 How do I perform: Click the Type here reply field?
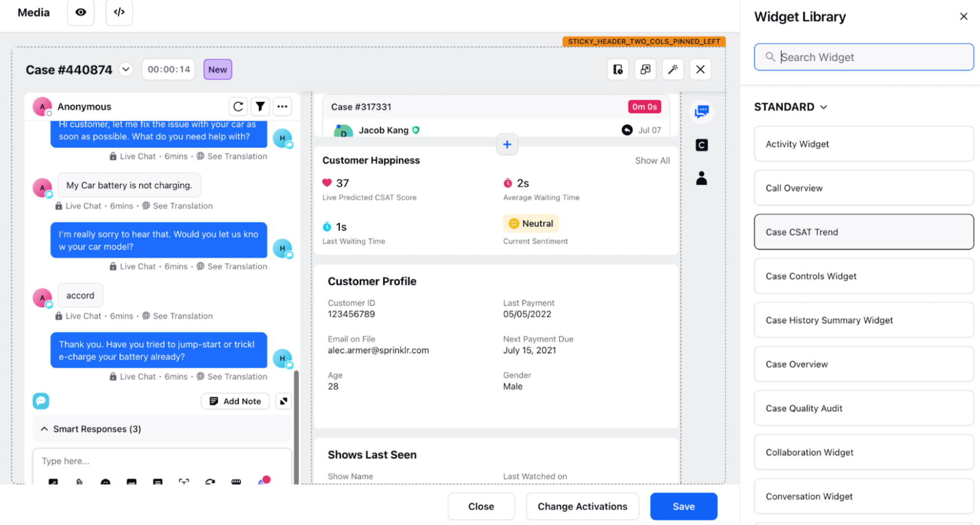click(162, 461)
